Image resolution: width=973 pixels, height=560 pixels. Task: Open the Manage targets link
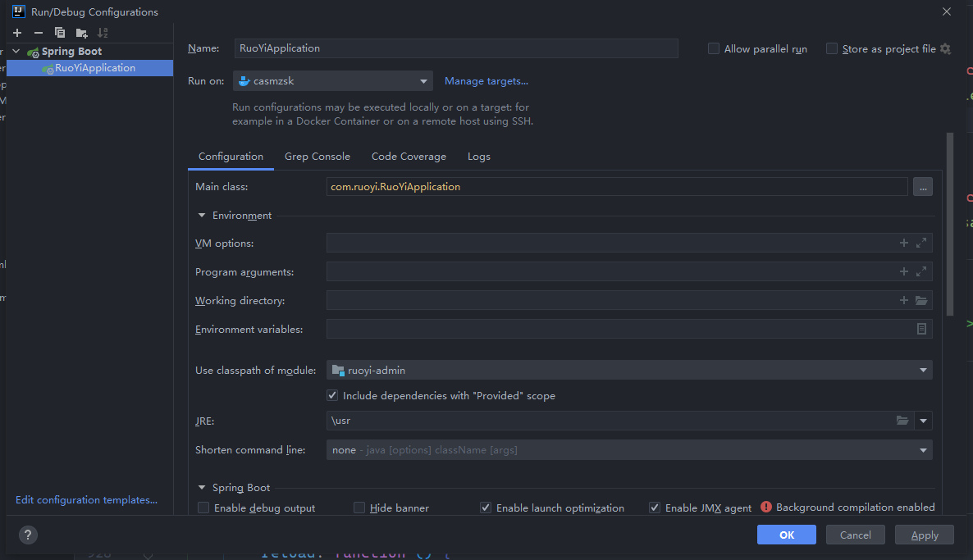pos(486,81)
